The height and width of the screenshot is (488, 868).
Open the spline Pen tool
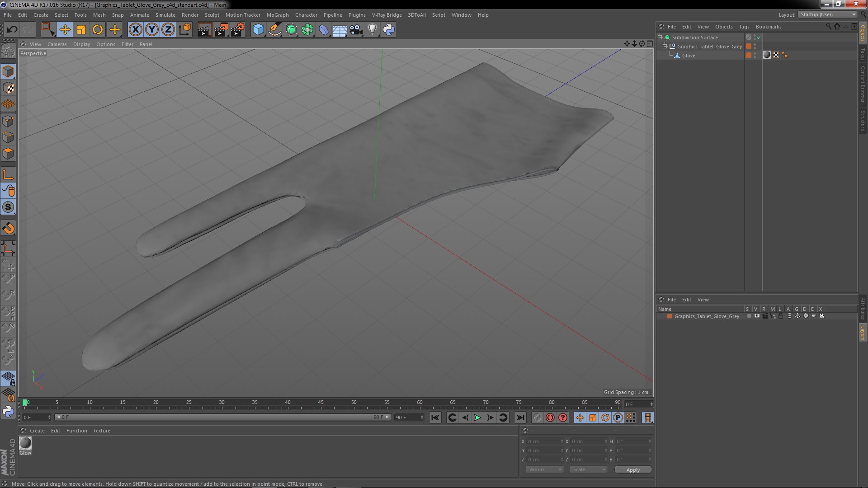click(274, 30)
